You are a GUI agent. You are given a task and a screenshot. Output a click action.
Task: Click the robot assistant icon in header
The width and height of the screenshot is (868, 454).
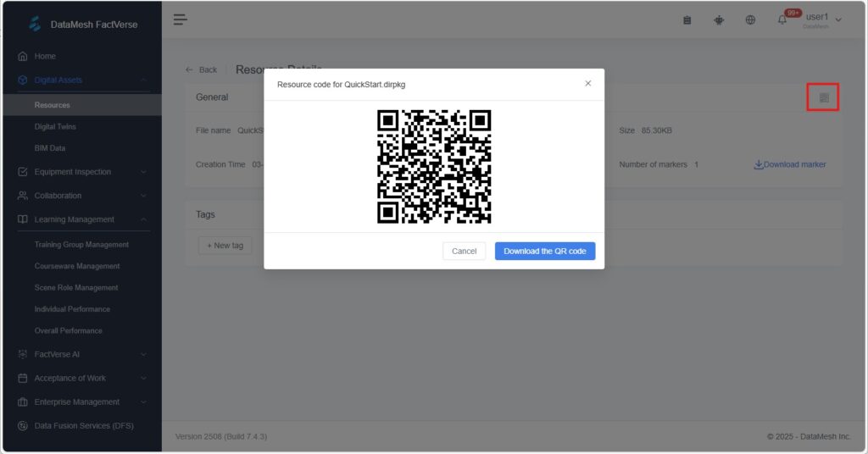(x=719, y=20)
